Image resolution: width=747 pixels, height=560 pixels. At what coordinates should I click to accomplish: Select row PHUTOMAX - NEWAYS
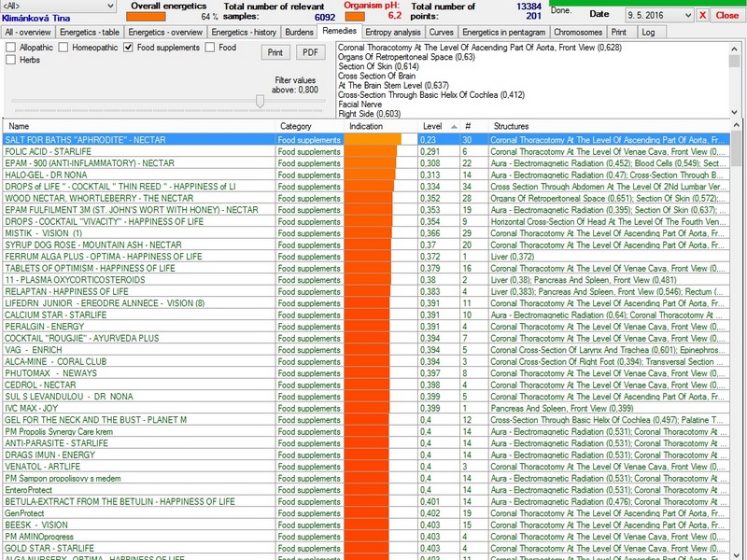(366, 372)
